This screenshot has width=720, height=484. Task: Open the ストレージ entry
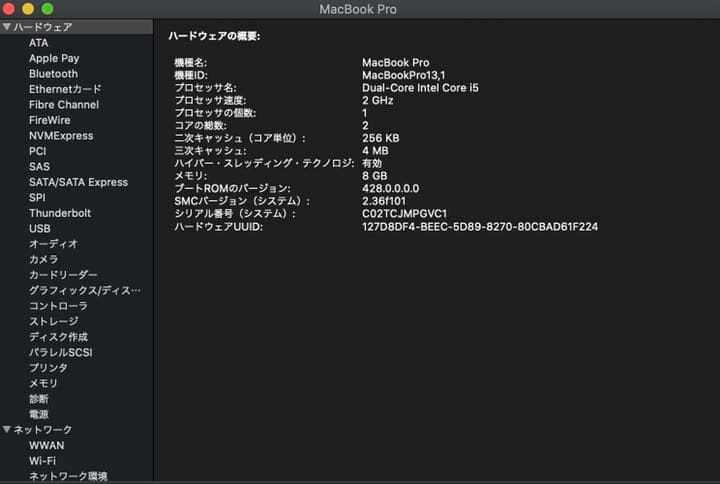pos(53,321)
